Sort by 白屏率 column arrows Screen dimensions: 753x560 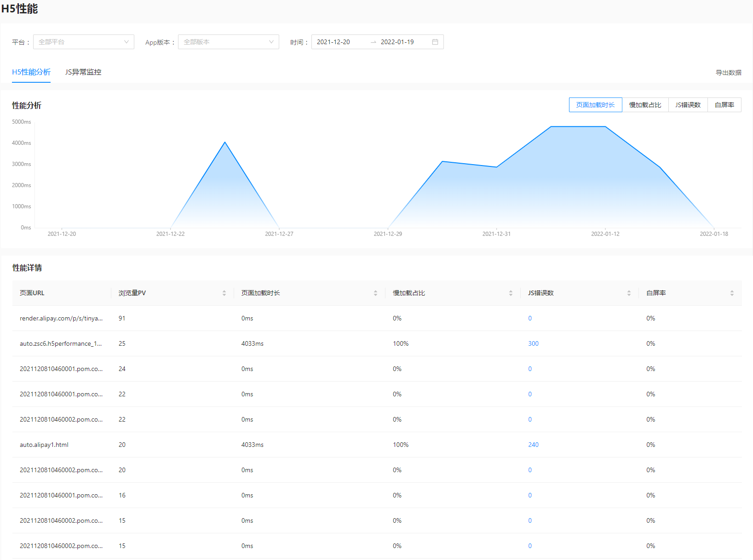pyautogui.click(x=732, y=293)
